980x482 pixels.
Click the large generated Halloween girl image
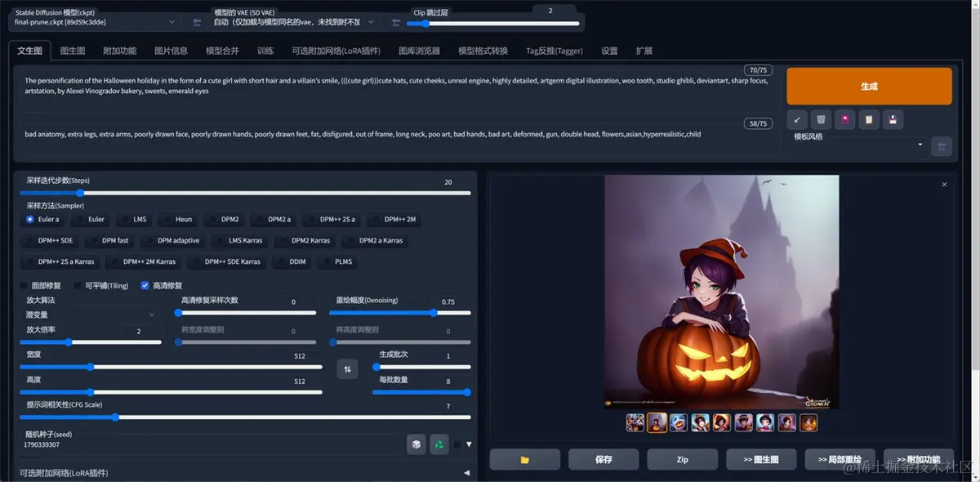coord(721,292)
